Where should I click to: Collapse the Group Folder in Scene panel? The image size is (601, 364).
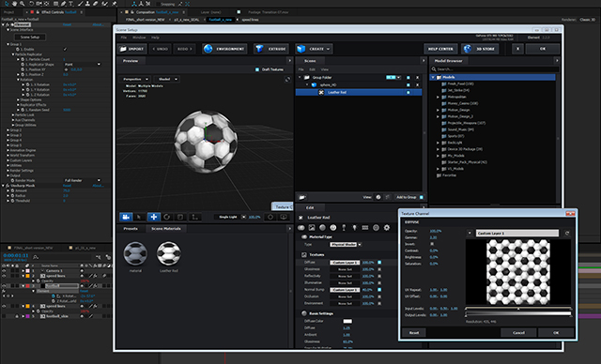tap(300, 77)
